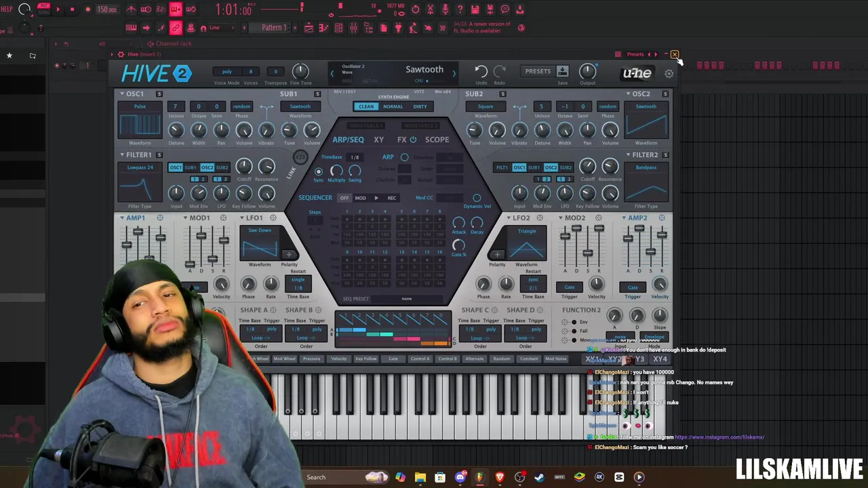Click the filter LINK code icon
This screenshot has height=488, width=868.
[299, 157]
